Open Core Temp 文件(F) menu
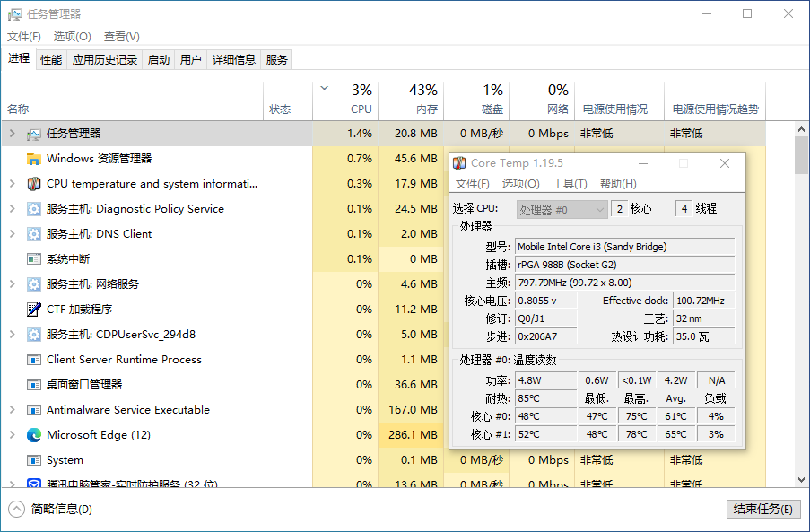Image resolution: width=810 pixels, height=532 pixels. (472, 184)
